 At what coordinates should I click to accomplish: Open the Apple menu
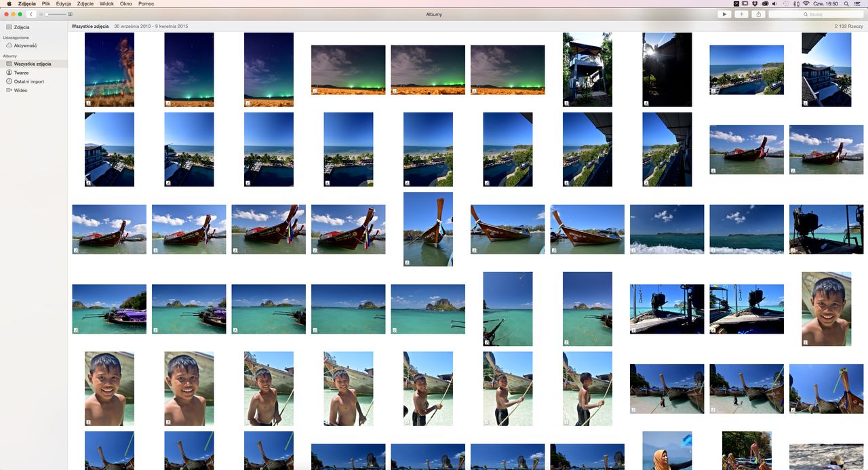[9, 3]
